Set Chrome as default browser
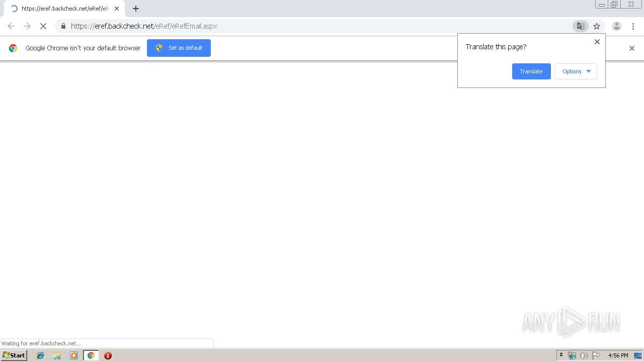 pyautogui.click(x=179, y=48)
